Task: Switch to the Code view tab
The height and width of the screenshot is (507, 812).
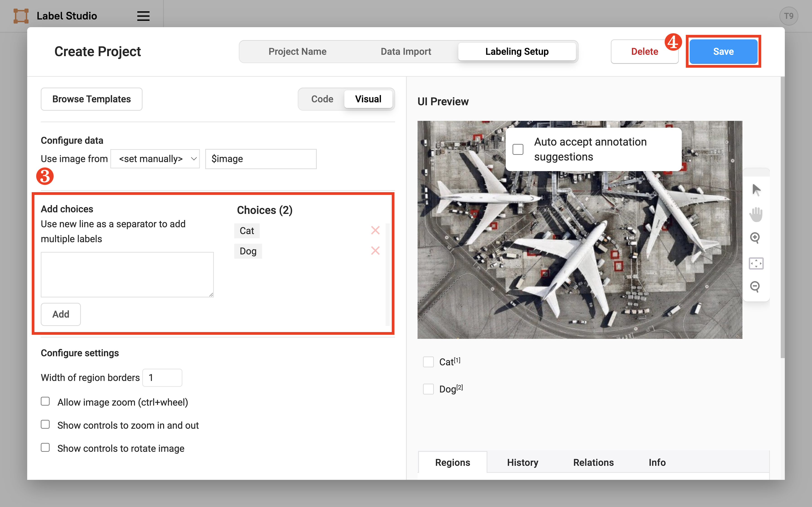Action: [x=323, y=99]
